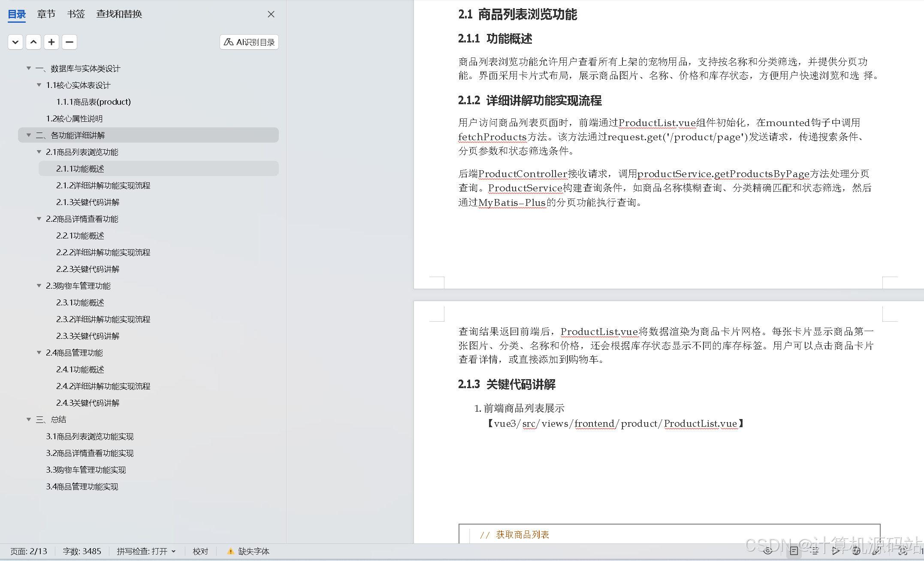The width and height of the screenshot is (924, 561).
Task: Click the 1. 前端商品列表展示 list item
Action: (519, 408)
